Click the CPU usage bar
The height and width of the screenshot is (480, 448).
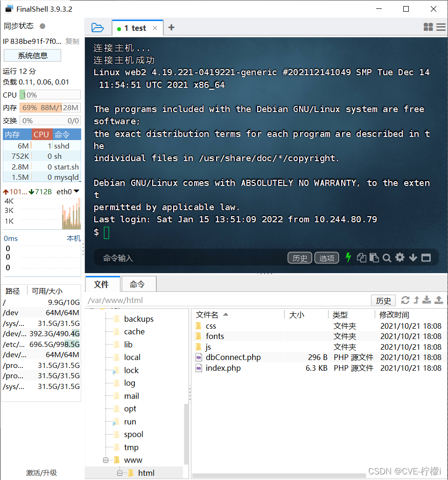(x=50, y=95)
